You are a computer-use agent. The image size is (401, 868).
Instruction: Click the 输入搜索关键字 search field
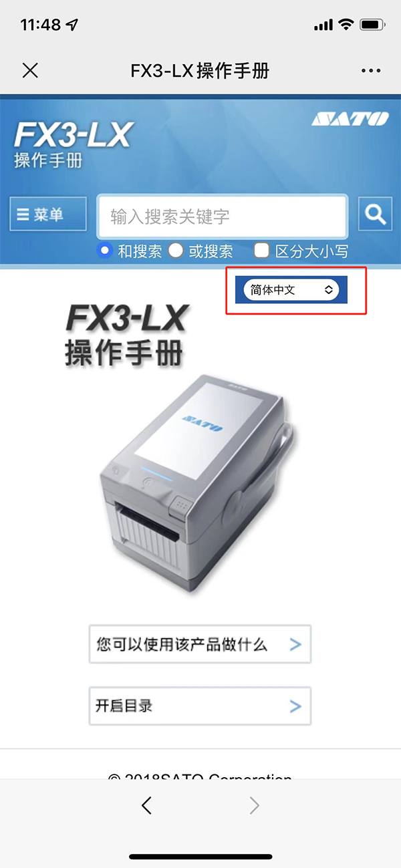tap(223, 216)
